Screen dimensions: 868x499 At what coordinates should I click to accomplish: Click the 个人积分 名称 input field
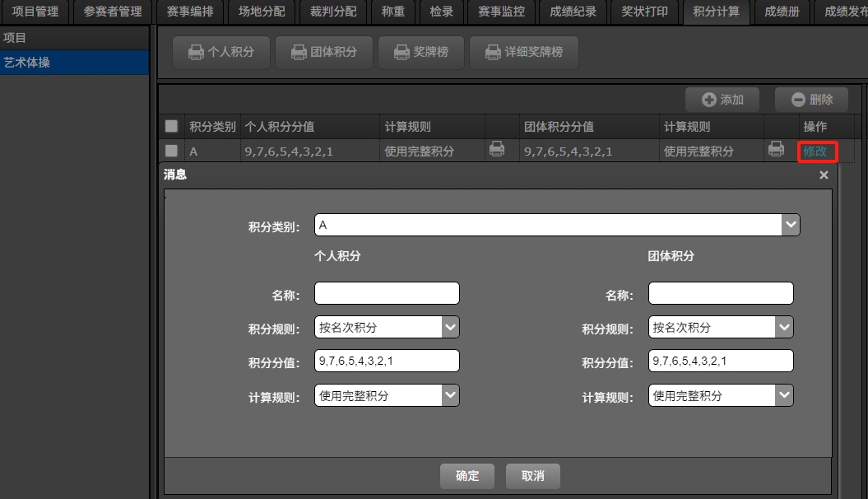pos(387,293)
